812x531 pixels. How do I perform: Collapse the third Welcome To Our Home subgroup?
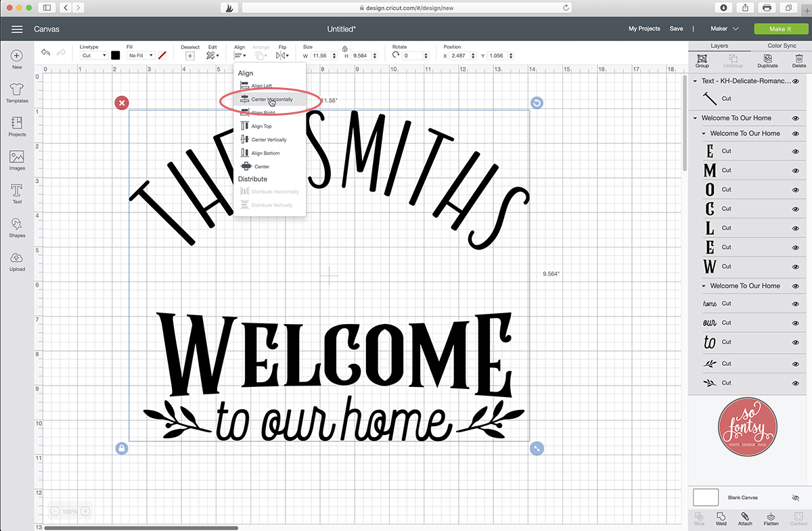pos(704,286)
